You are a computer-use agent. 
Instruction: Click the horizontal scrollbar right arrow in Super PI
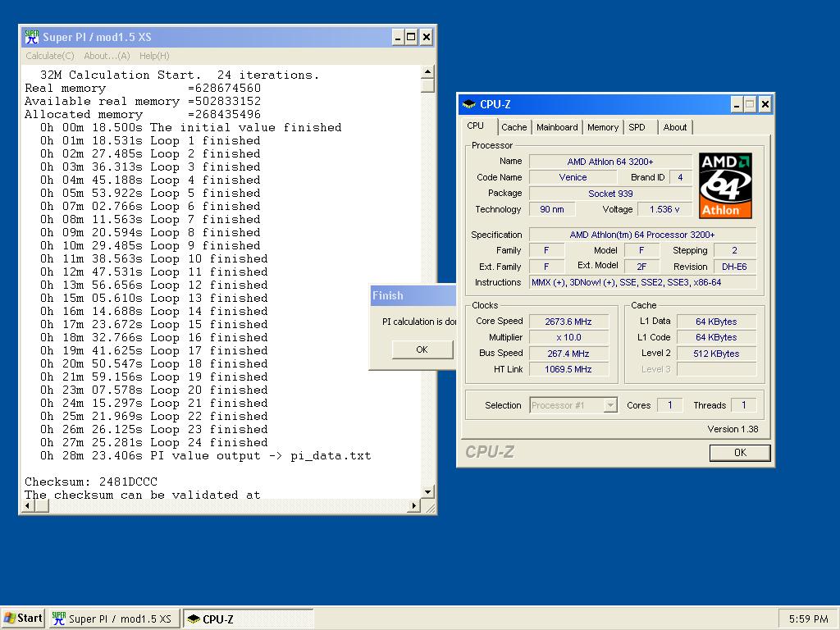[x=414, y=505]
